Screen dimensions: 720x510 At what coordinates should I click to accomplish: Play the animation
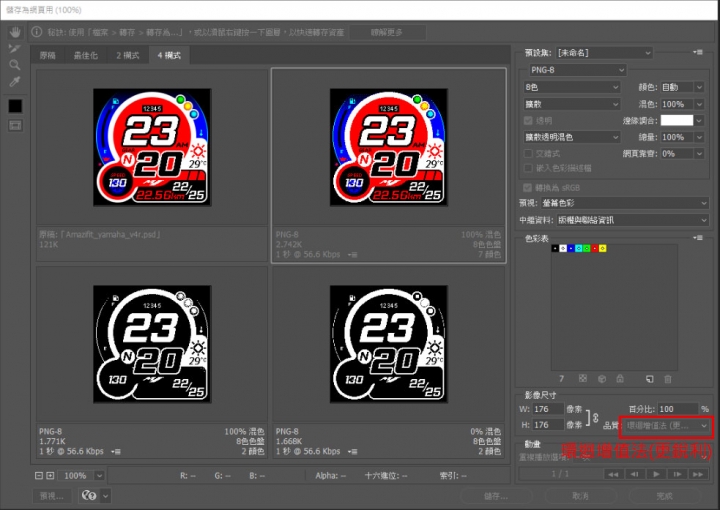click(x=656, y=474)
